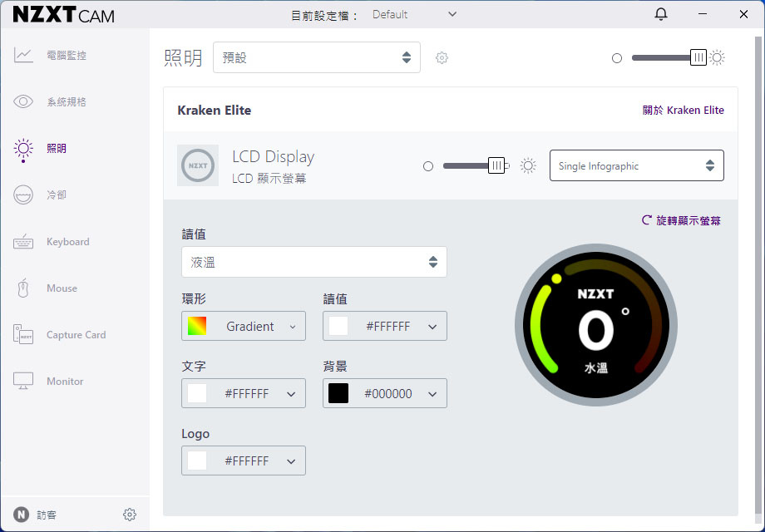Open the PC monitoring chart icon
This screenshot has height=532, width=765.
pyautogui.click(x=23, y=55)
